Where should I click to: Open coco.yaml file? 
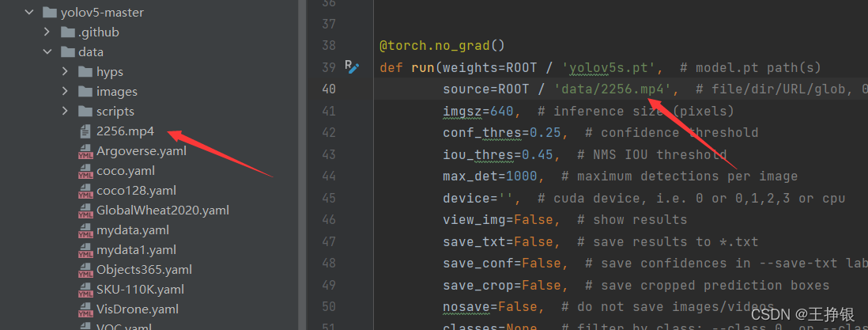pyautogui.click(x=126, y=171)
